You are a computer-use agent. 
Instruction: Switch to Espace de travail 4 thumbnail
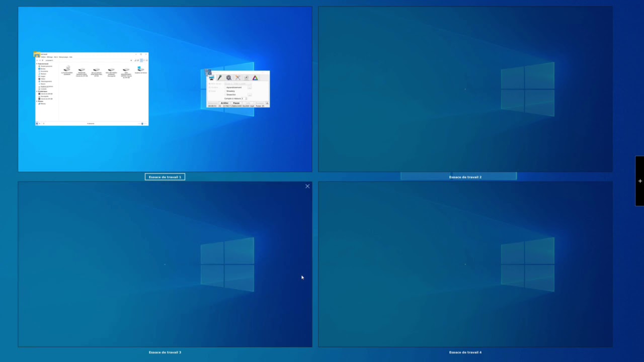[x=465, y=264]
